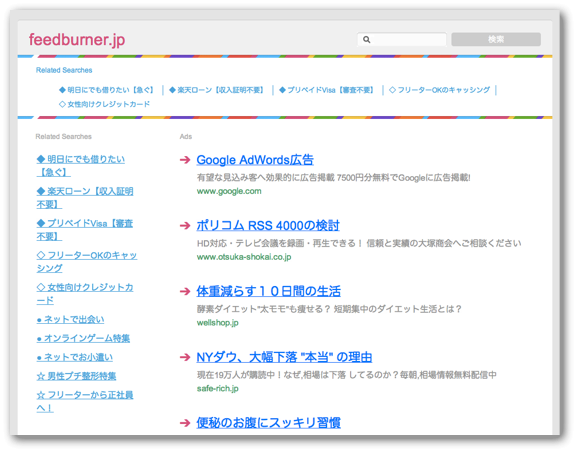Click the magnifier icon in the search box
This screenshot has width=576, height=451.
(x=366, y=39)
